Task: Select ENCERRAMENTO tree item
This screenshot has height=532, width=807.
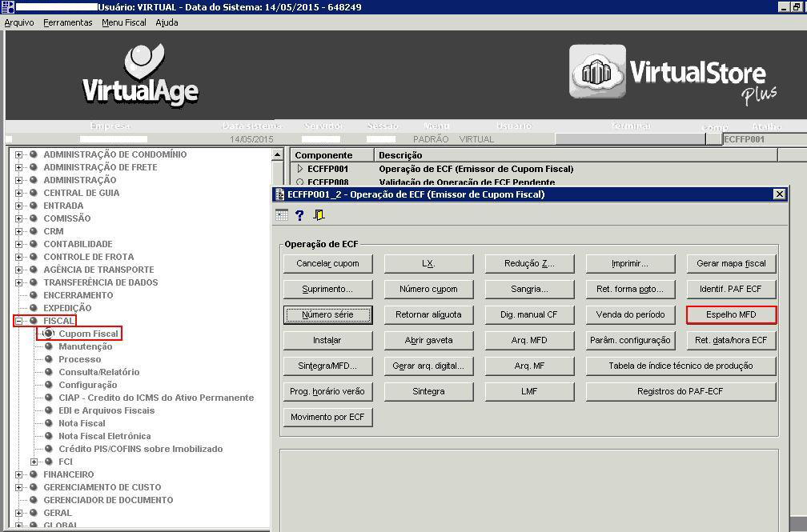Action: (78, 295)
